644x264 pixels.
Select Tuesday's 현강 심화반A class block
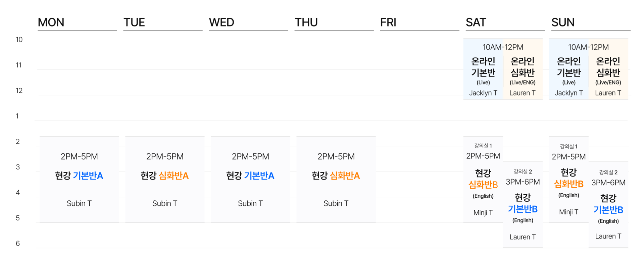tap(165, 179)
